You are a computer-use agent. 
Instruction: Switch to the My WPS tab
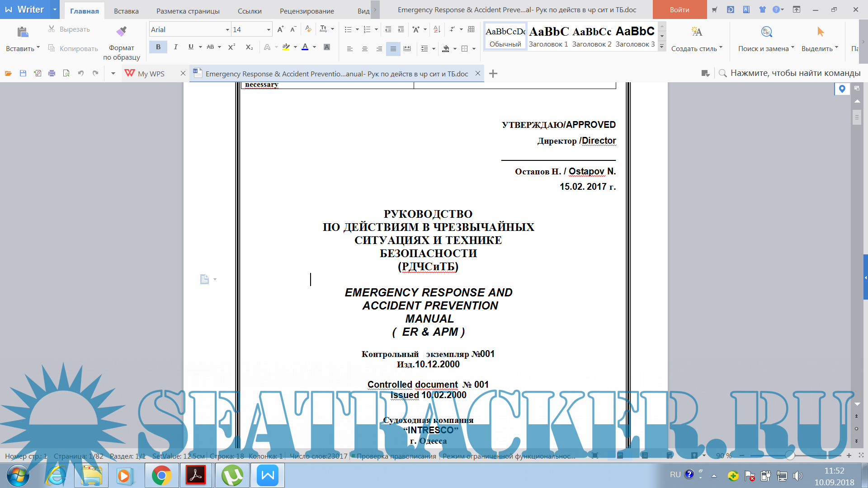[151, 74]
